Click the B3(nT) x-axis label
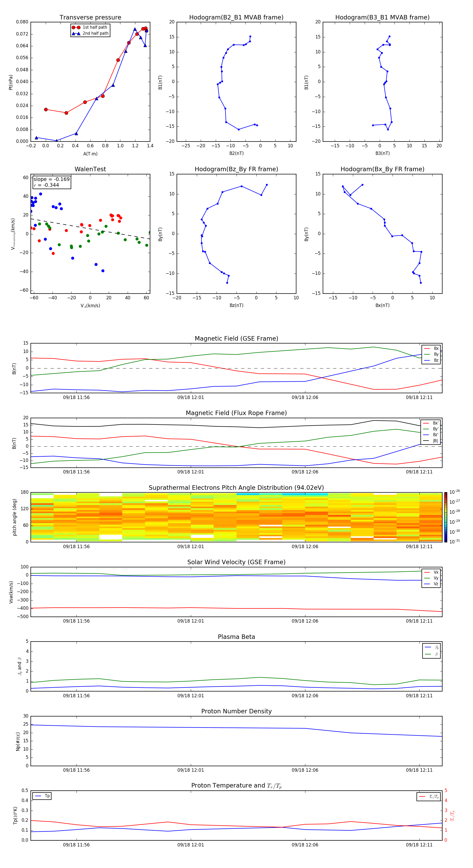Viewport: 473px width, 868px height. click(382, 153)
